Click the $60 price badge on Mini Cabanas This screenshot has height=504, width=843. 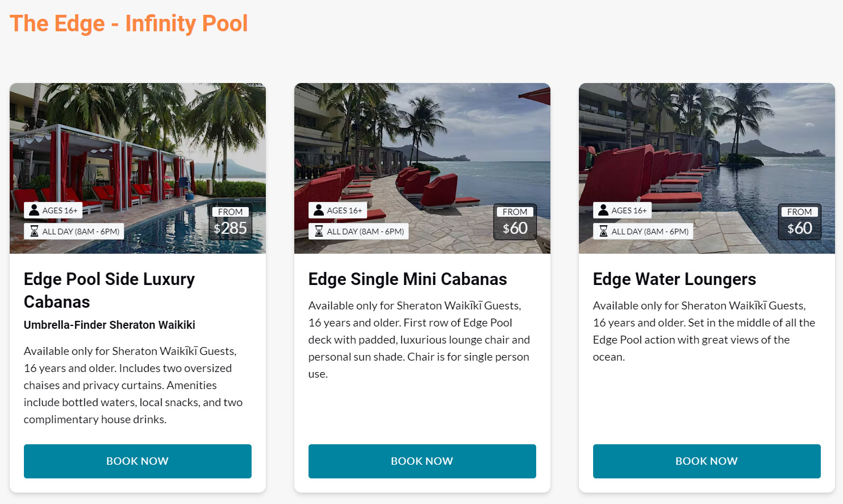click(515, 222)
